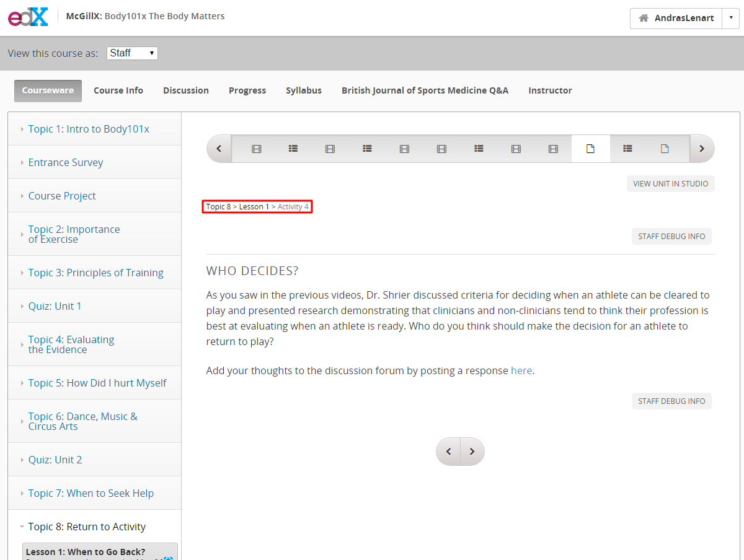This screenshot has height=560, width=744.
Task: Open the Syllabus tab
Action: tap(304, 90)
